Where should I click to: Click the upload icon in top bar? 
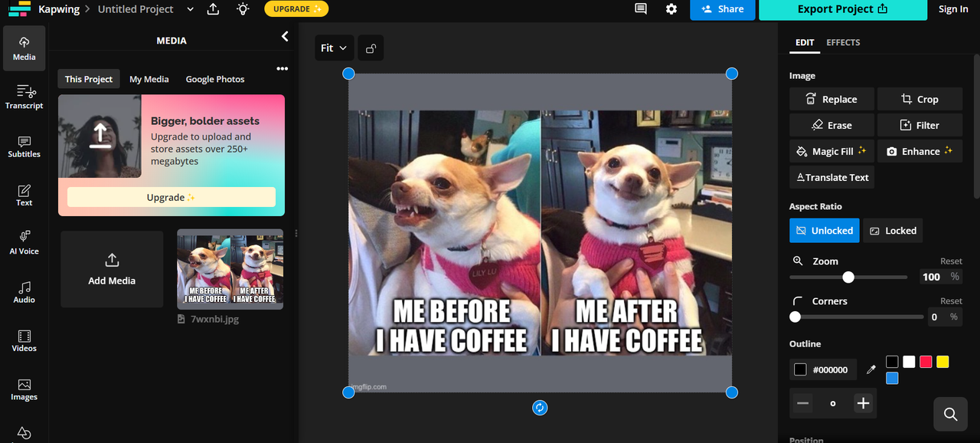coord(213,9)
